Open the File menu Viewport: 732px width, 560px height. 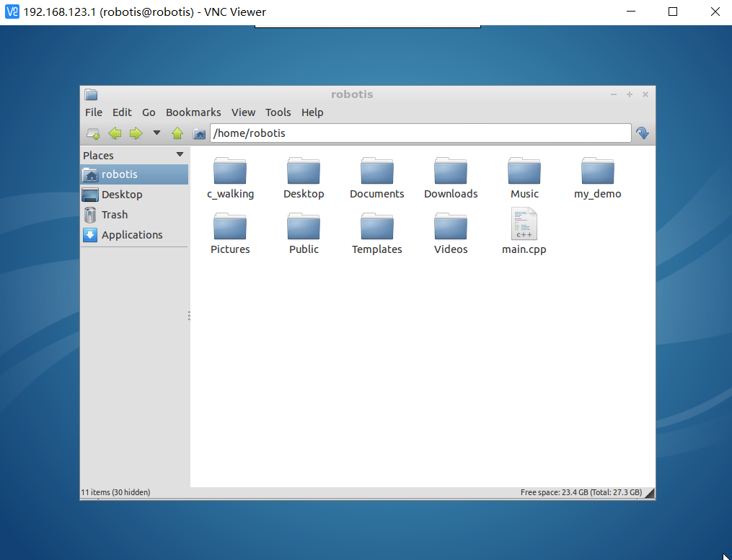tap(94, 112)
